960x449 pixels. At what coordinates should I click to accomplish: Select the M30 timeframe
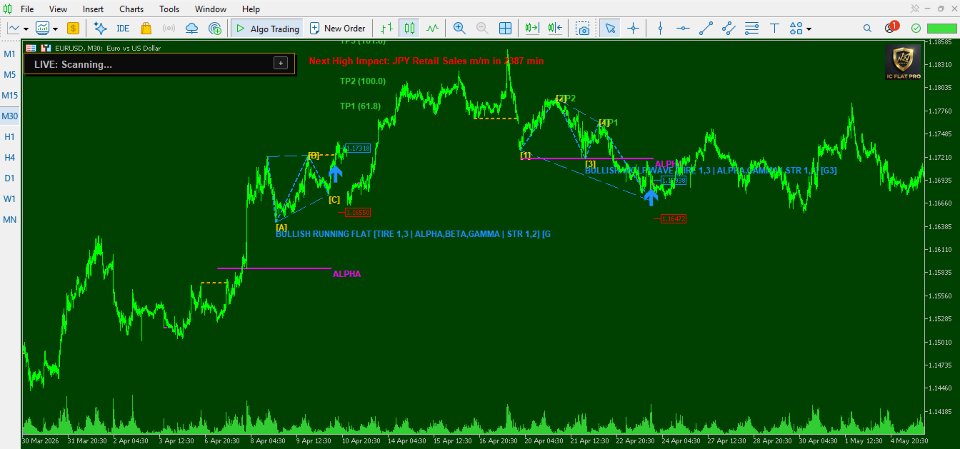tap(10, 116)
